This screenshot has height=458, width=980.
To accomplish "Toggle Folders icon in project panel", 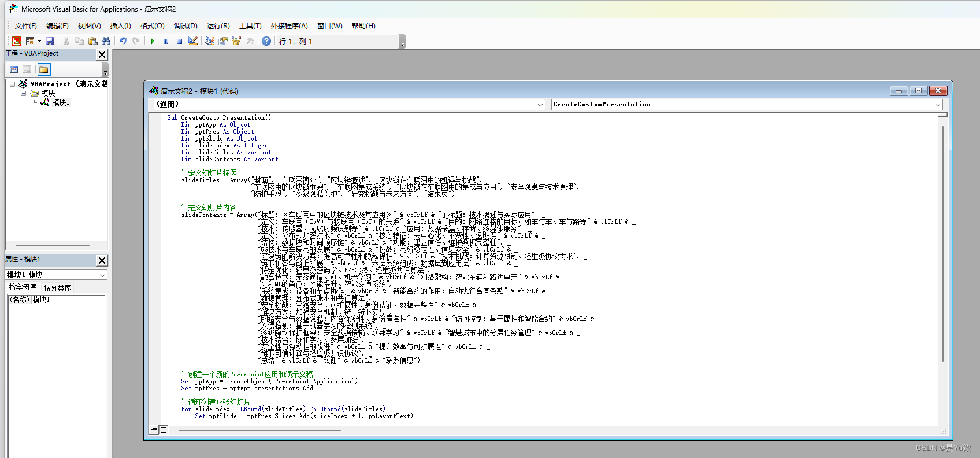I will [44, 69].
